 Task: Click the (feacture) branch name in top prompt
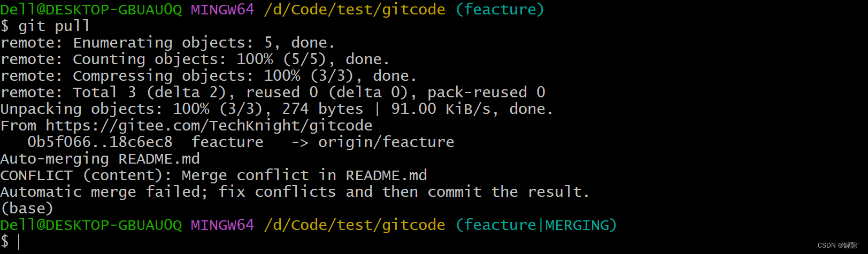tap(500, 10)
